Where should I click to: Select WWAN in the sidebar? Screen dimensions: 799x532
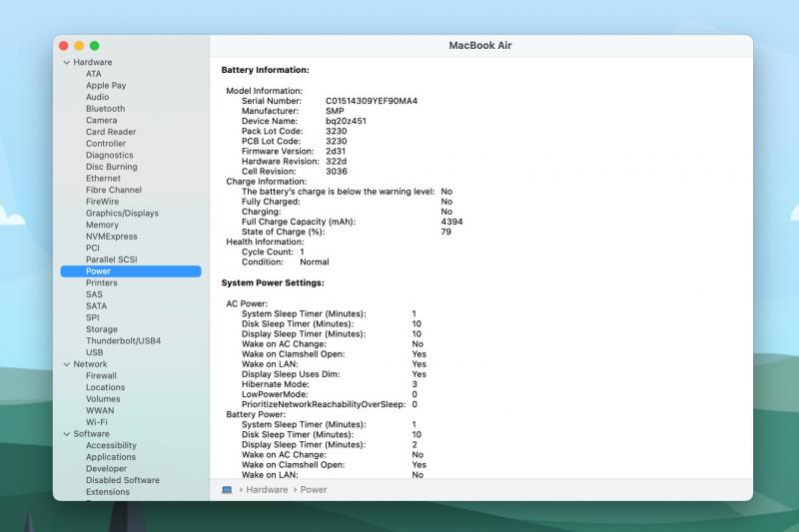click(x=100, y=411)
